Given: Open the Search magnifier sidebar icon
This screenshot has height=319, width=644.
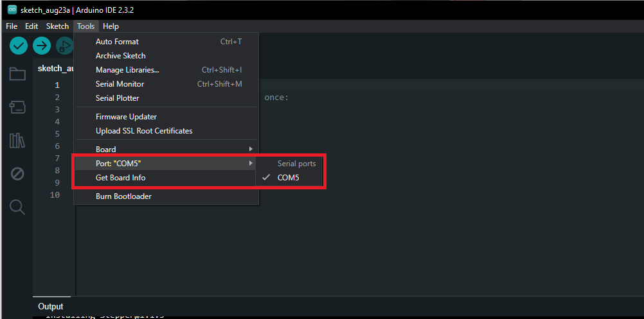Looking at the screenshot, I should point(17,207).
